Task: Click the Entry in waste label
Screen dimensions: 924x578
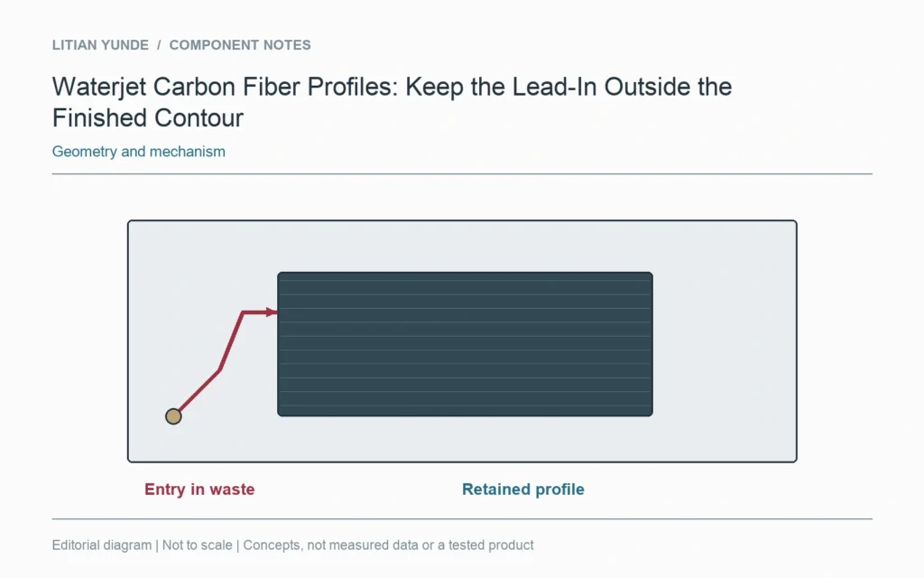Action: [199, 489]
